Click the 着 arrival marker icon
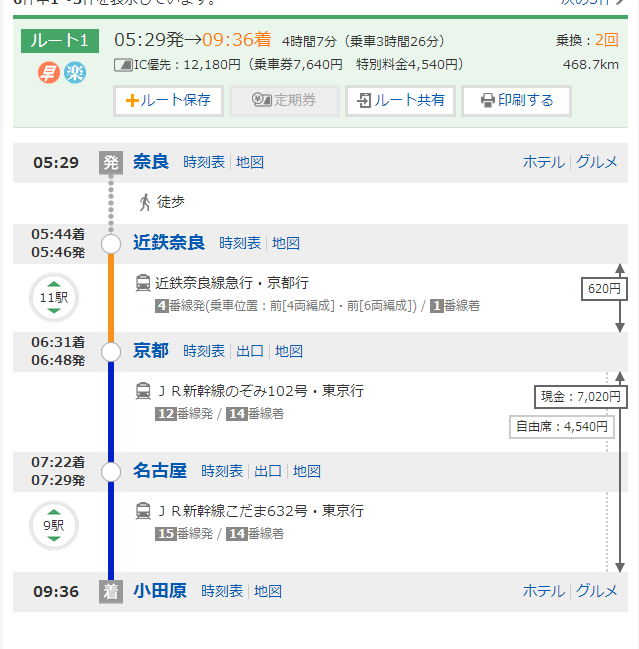Image resolution: width=639 pixels, height=649 pixels. tap(111, 592)
